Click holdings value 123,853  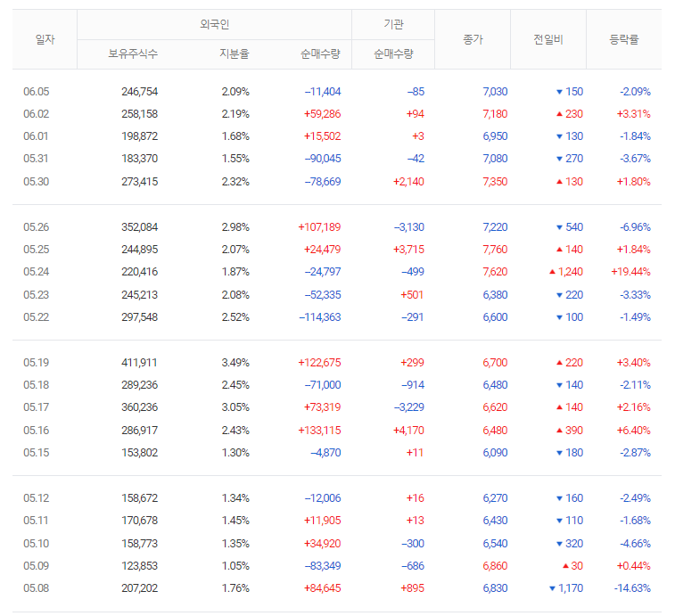click(x=139, y=566)
